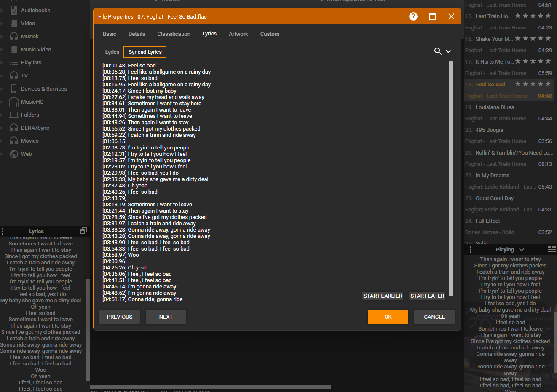Click the search magnifier icon for lyrics
The image size is (557, 392).
[438, 51]
